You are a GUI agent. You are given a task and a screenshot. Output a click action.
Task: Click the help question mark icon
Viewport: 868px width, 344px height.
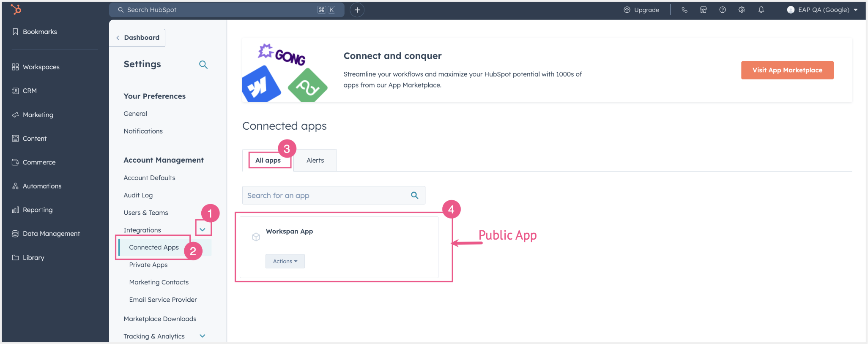[x=723, y=9]
